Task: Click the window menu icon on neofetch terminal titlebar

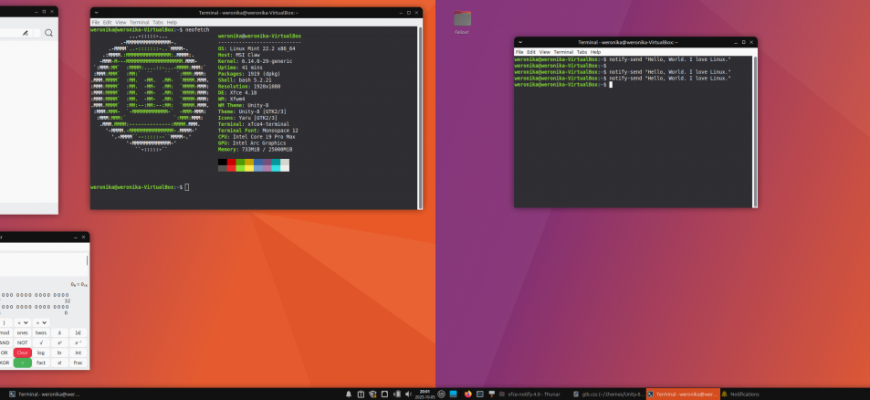Action: [x=95, y=12]
